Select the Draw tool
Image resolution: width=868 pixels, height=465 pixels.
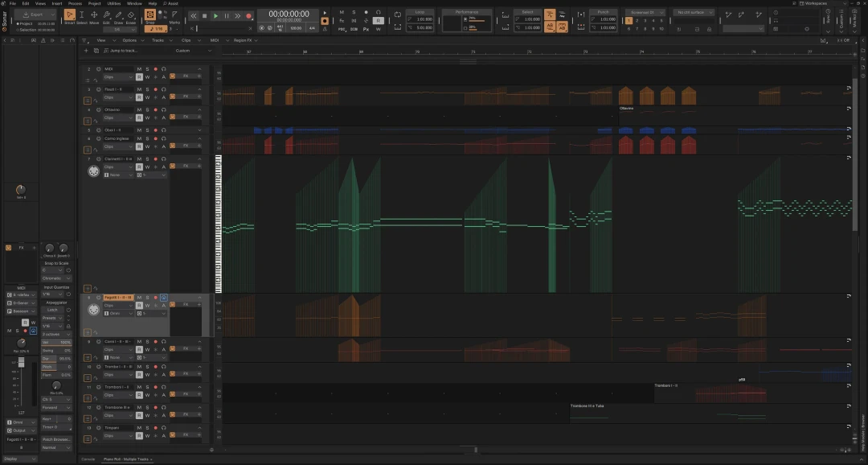click(x=118, y=17)
